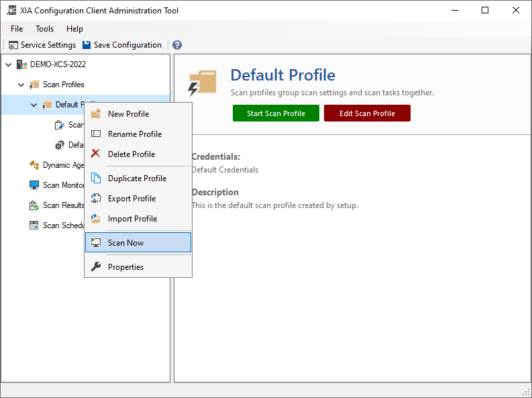Click the New Profile menu icon
Image resolution: width=532 pixels, height=398 pixels.
coord(96,113)
